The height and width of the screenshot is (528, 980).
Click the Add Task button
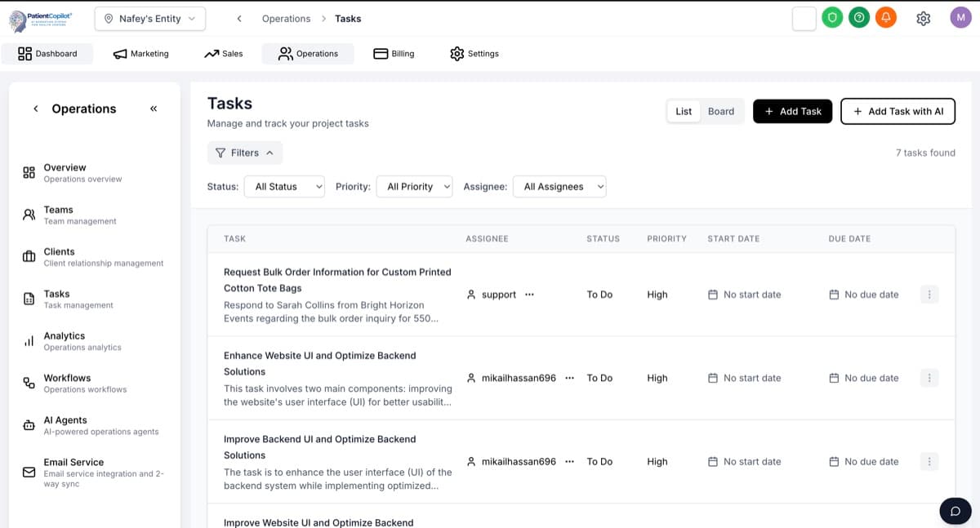792,112
